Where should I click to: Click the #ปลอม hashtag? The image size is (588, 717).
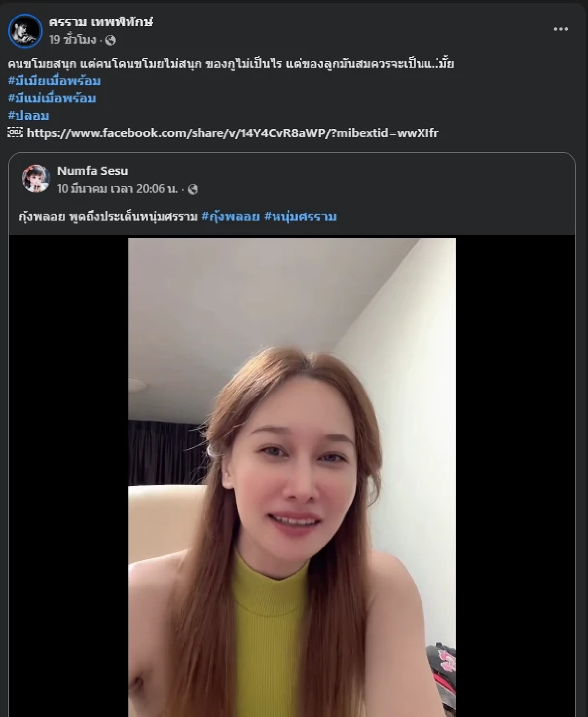(x=28, y=116)
